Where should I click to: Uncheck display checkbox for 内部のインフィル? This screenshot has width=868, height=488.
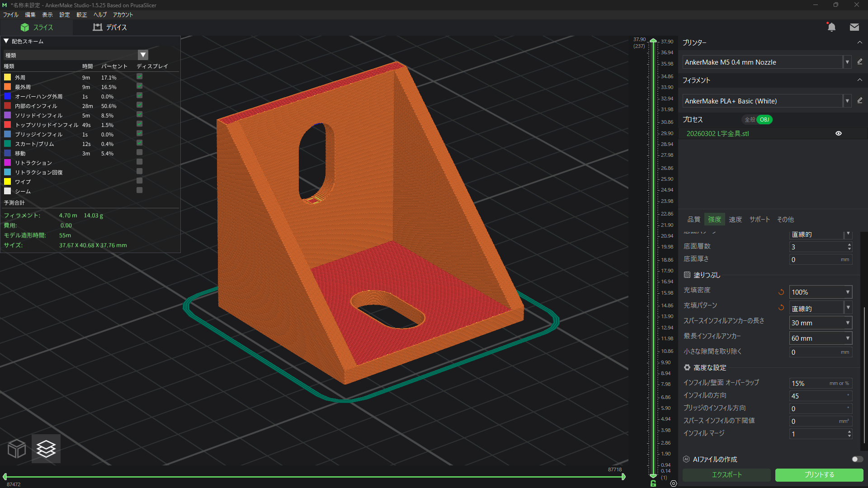coord(140,105)
